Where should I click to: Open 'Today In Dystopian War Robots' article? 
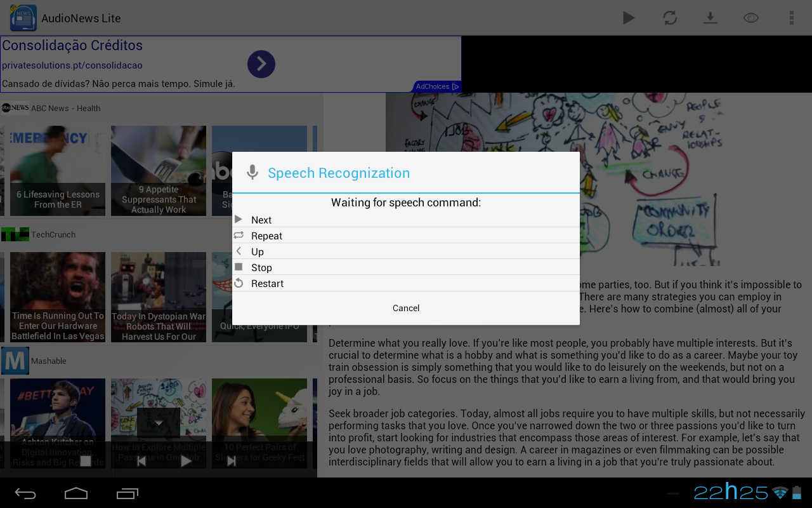pos(159,297)
